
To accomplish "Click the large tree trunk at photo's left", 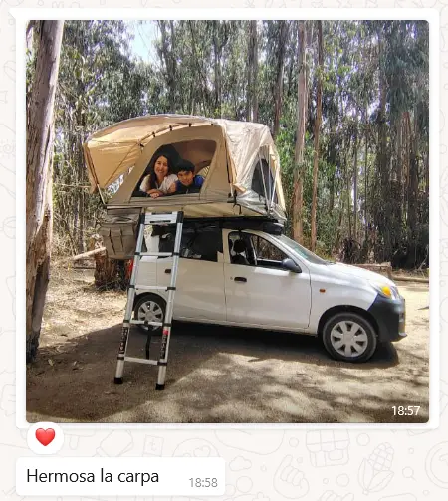I will [43, 186].
